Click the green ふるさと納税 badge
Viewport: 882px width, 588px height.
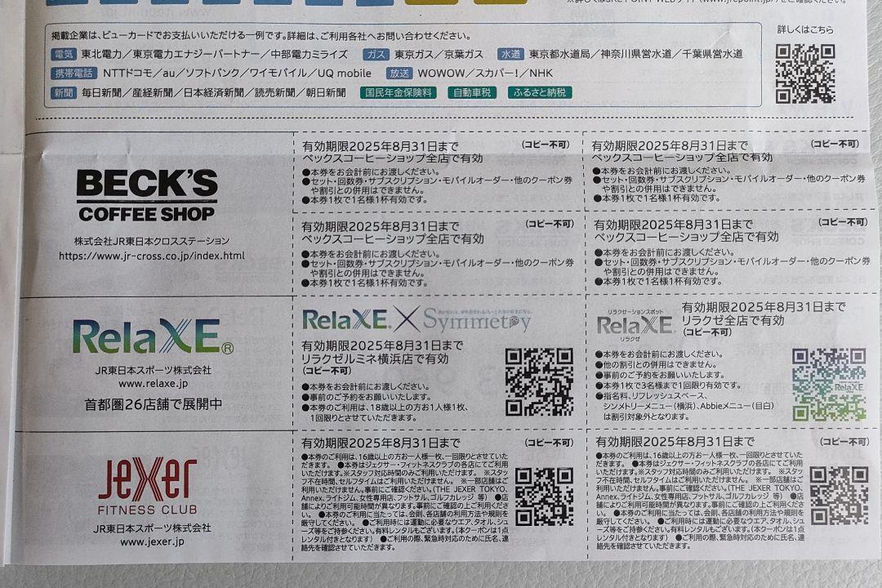pos(540,92)
